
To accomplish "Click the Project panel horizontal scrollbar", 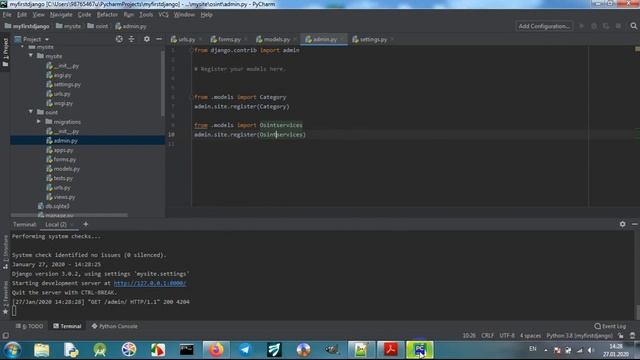I will (69, 215).
